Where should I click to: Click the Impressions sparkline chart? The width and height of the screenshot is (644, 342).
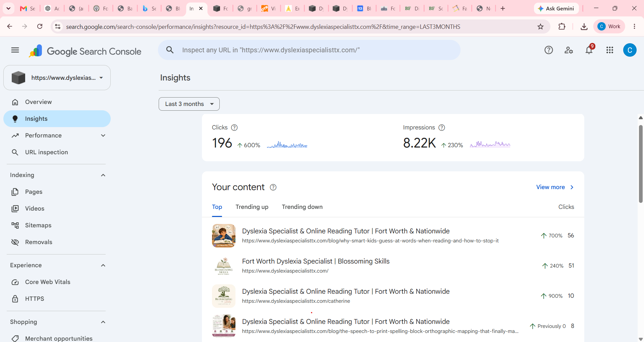click(x=490, y=145)
